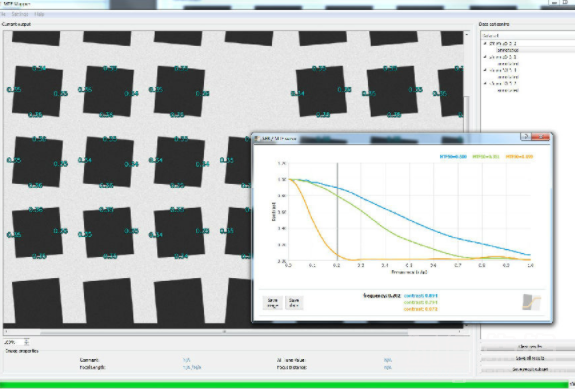Open the Settings menu

[x=20, y=14]
